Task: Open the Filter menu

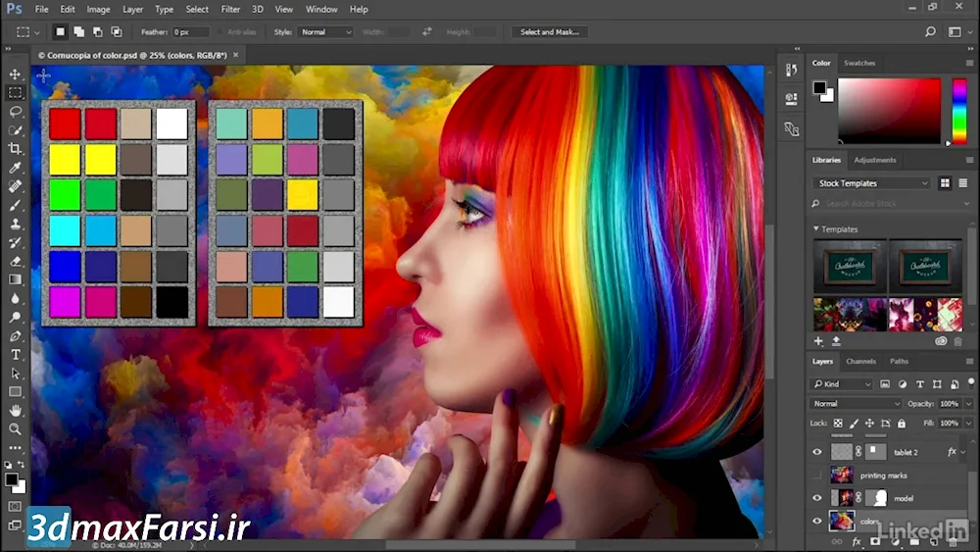Action: (x=230, y=9)
